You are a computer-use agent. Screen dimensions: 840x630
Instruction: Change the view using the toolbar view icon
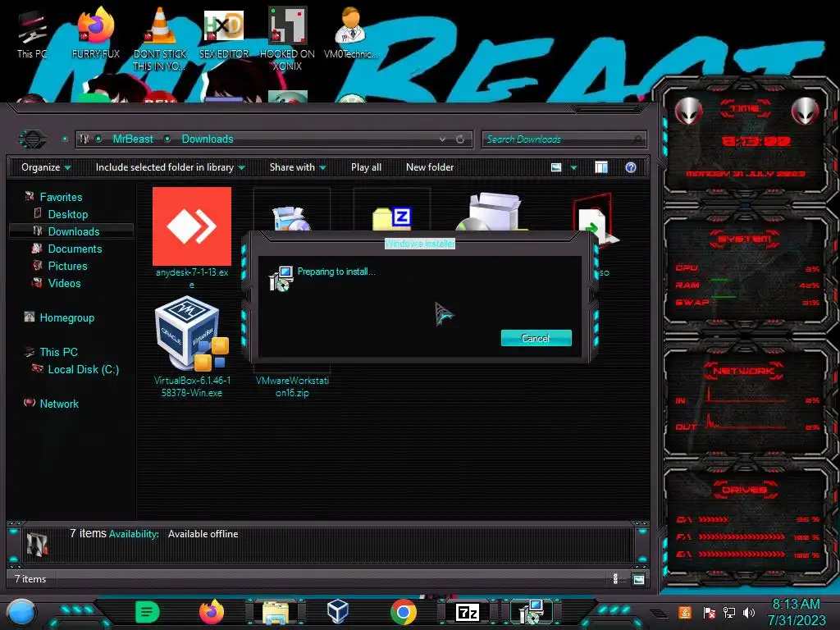pos(556,167)
